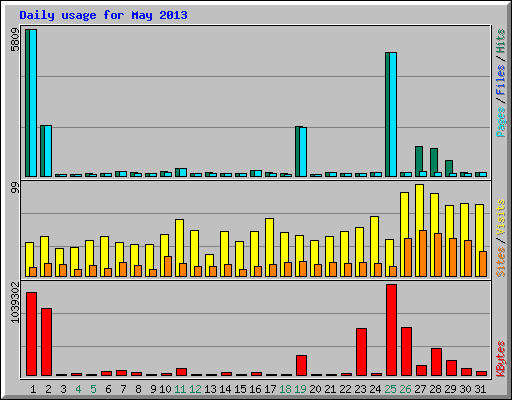Screen dimensions: 512x400
Task: Click the Files legend label
Action: coord(501,80)
